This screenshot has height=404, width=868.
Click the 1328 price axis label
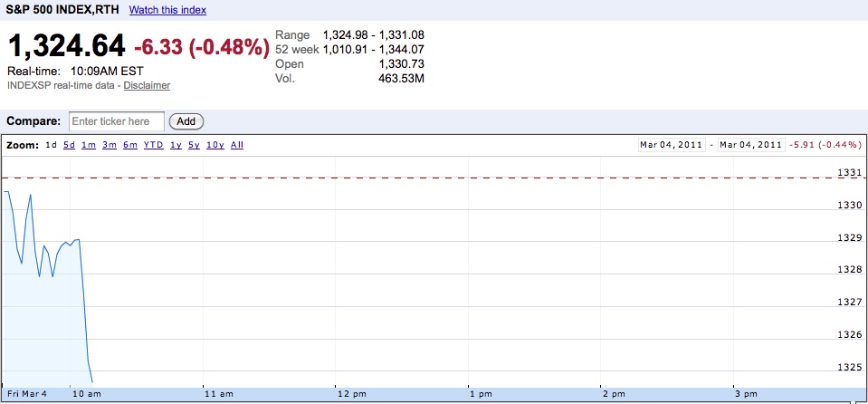(849, 270)
